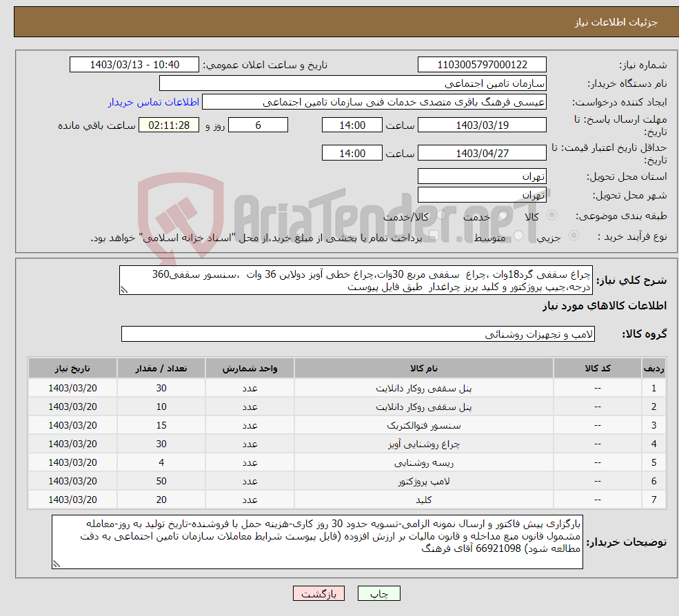Click the response deadline date 1403/03/19

[482, 125]
